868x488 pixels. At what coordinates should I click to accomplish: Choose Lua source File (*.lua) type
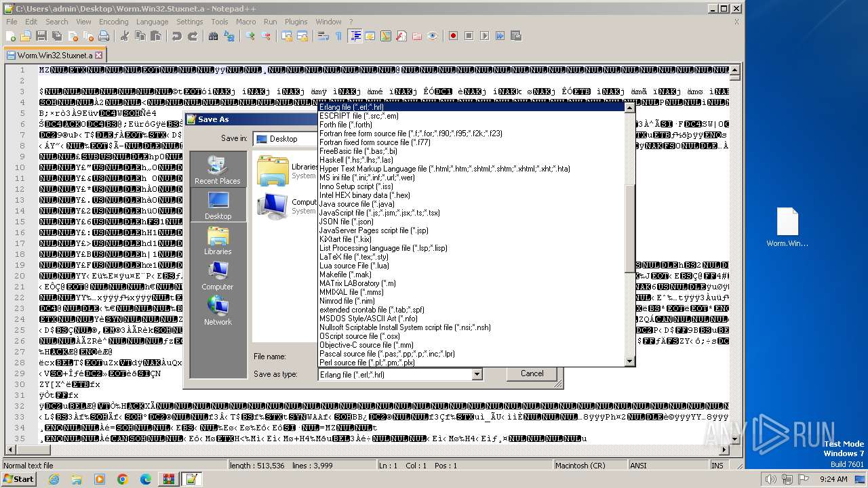pos(471,266)
